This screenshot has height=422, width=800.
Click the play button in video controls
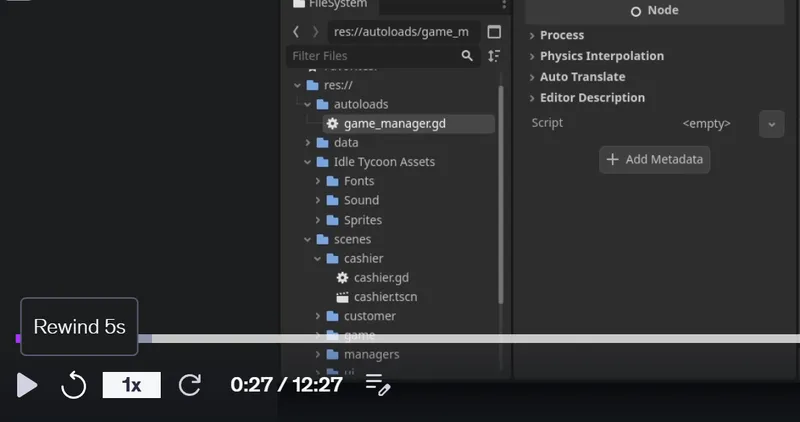pos(27,385)
